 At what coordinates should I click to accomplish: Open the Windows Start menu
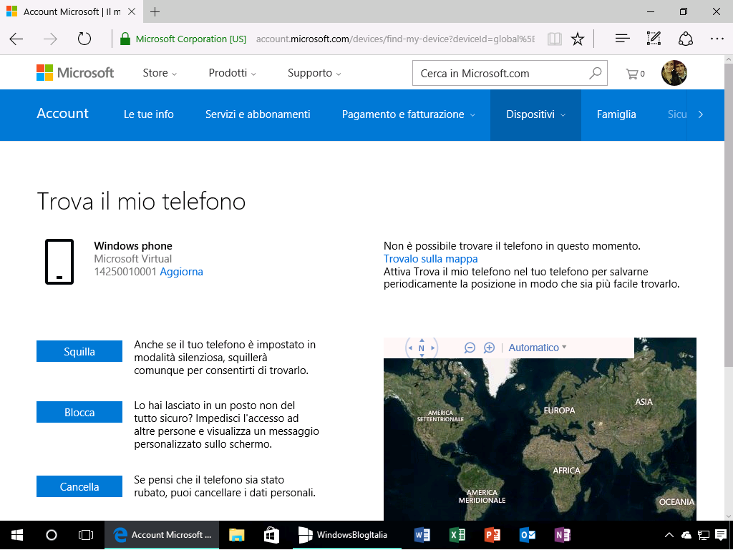[x=17, y=535]
